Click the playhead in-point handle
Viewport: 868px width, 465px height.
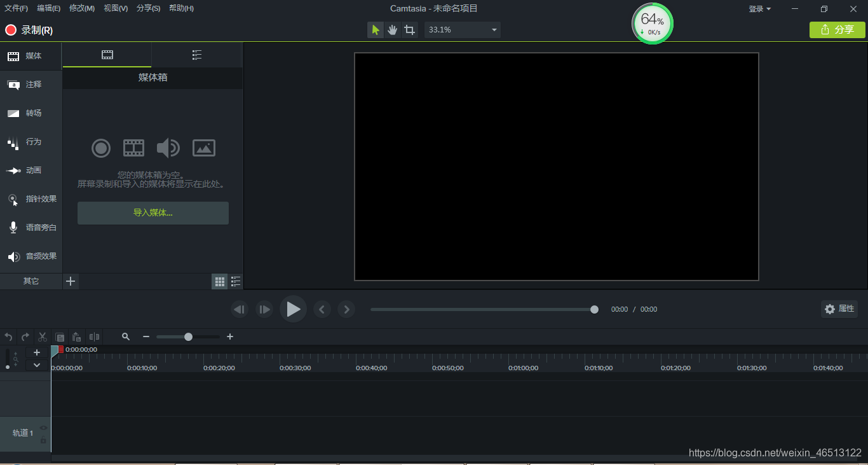coord(54,350)
